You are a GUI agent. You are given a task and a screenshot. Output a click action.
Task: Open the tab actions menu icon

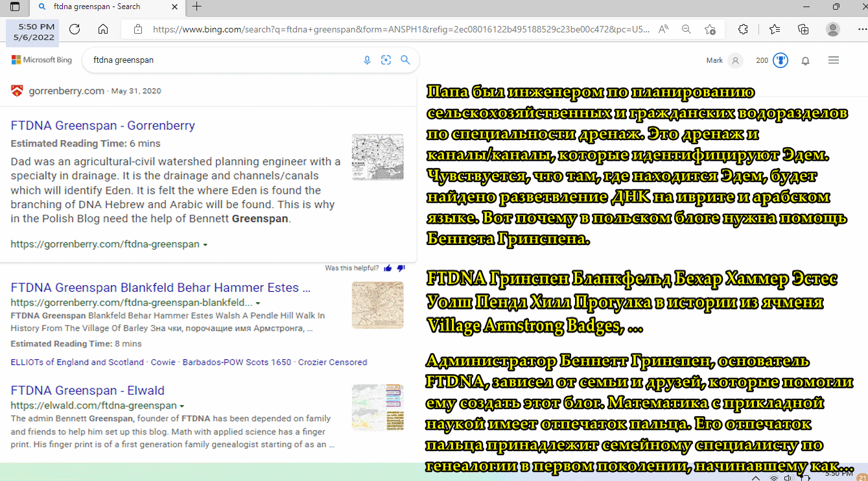(x=15, y=7)
